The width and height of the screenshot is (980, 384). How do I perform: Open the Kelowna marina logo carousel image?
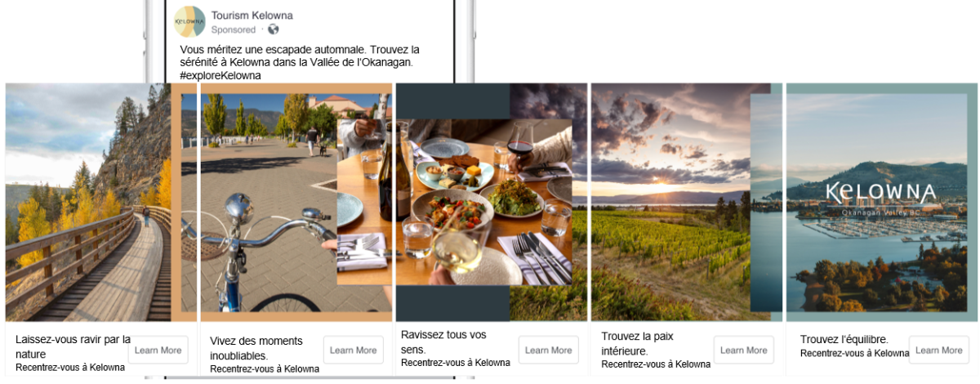click(x=882, y=203)
